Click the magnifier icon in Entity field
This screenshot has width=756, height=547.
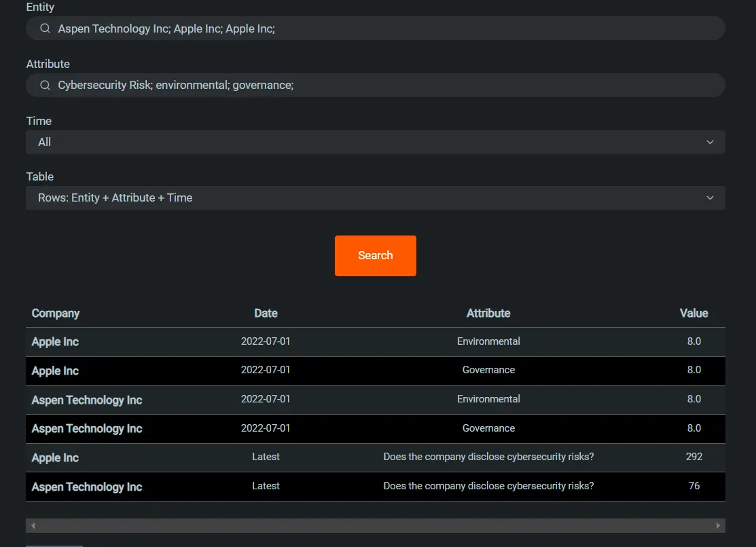tap(45, 29)
